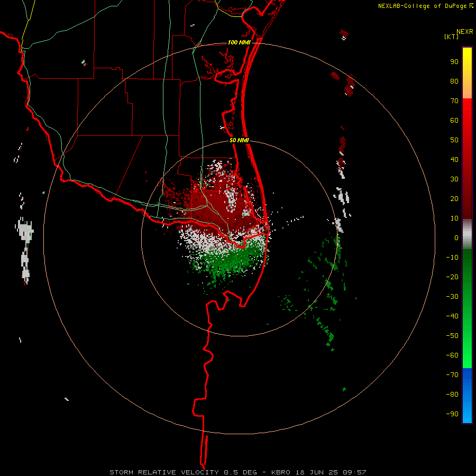Click the positive 90 scale value
Image resolution: width=476 pixels, height=476 pixels.
click(454, 62)
